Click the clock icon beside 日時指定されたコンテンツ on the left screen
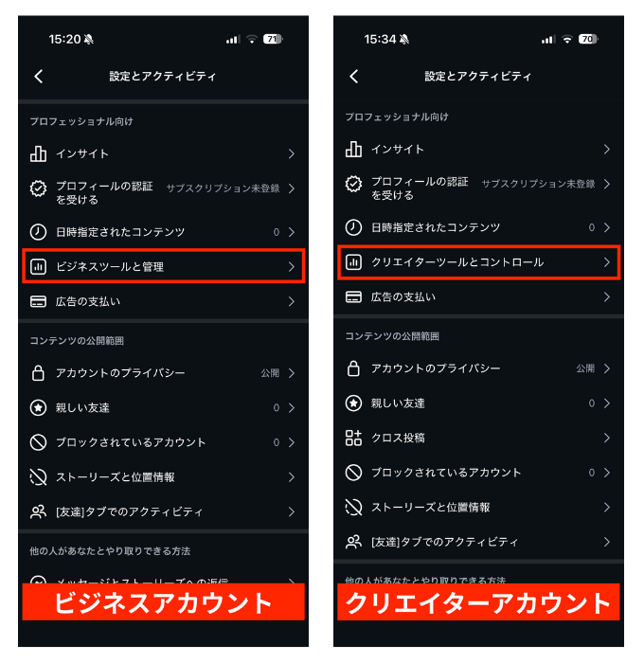Image resolution: width=644 pixels, height=663 pixels. [38, 232]
